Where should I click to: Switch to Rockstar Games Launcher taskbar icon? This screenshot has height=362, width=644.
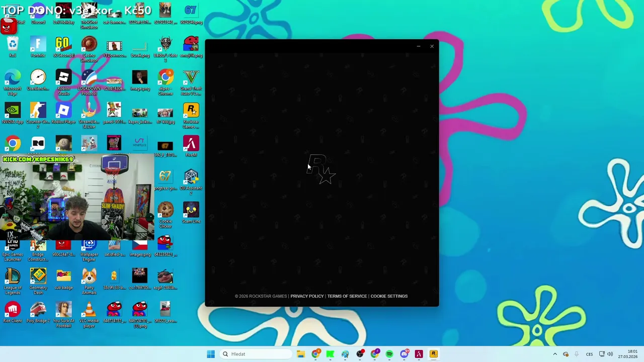click(433, 354)
